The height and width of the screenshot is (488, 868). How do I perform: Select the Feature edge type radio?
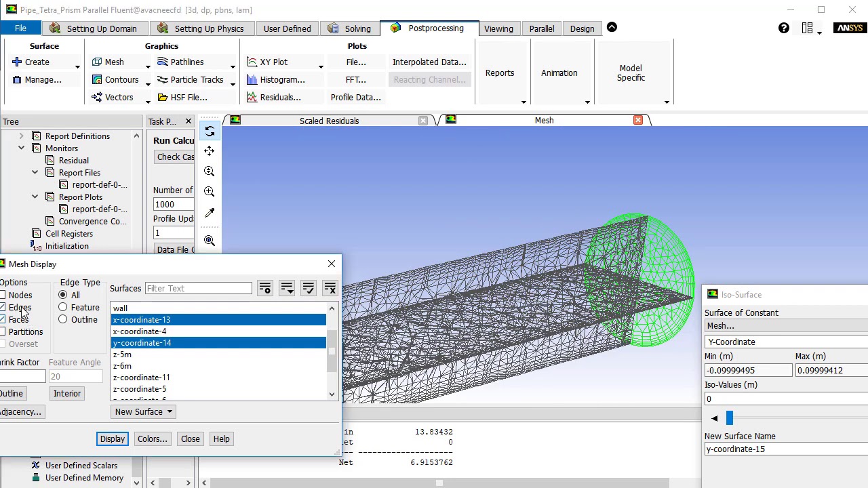click(63, 307)
